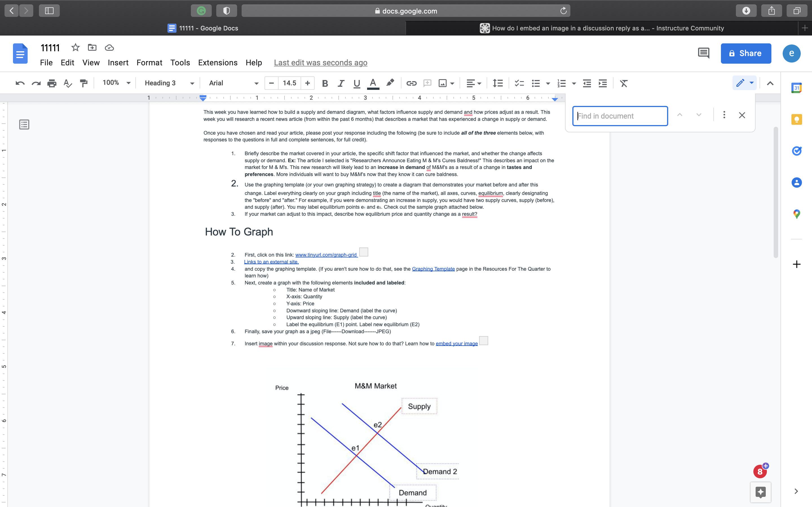The image size is (812, 507).
Task: Apply text color with the highlighted A icon
Action: tap(373, 83)
